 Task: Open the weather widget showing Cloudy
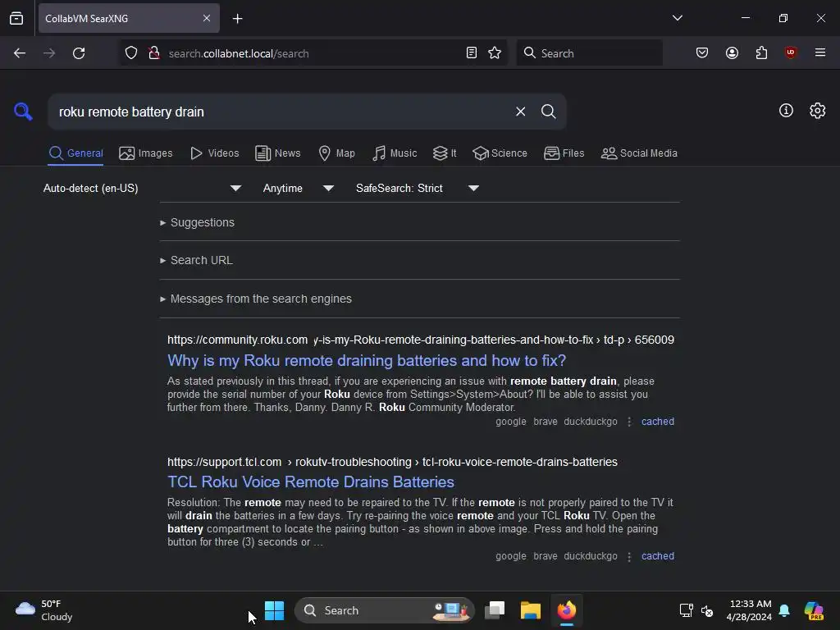click(x=43, y=610)
